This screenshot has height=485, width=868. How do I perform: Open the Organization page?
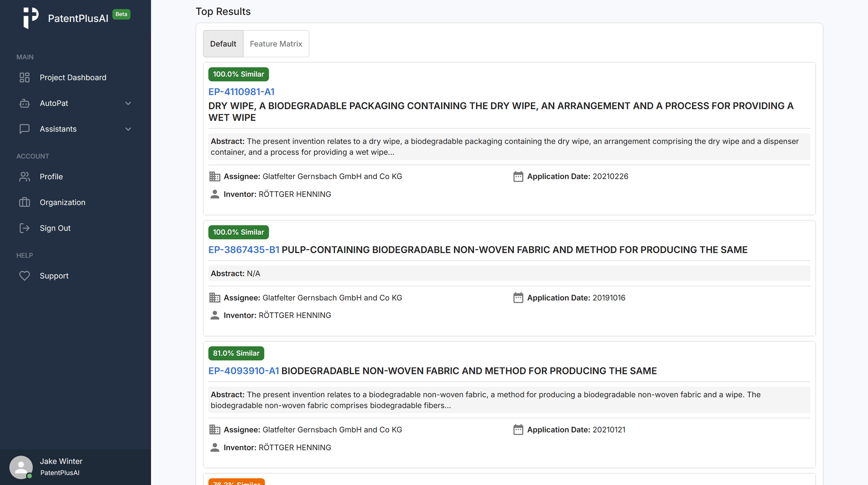[62, 202]
